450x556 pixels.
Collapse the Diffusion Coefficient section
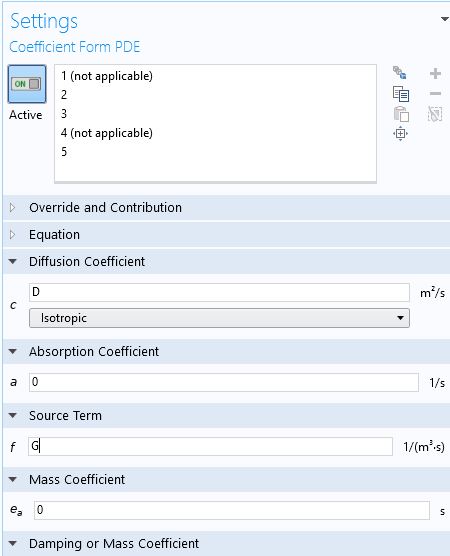click(x=13, y=261)
